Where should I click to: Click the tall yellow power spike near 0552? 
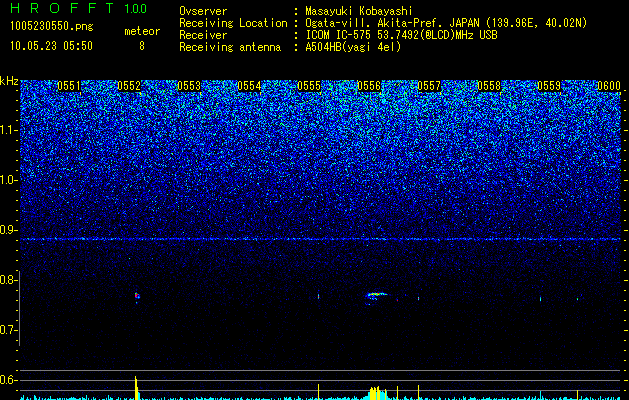point(136,388)
